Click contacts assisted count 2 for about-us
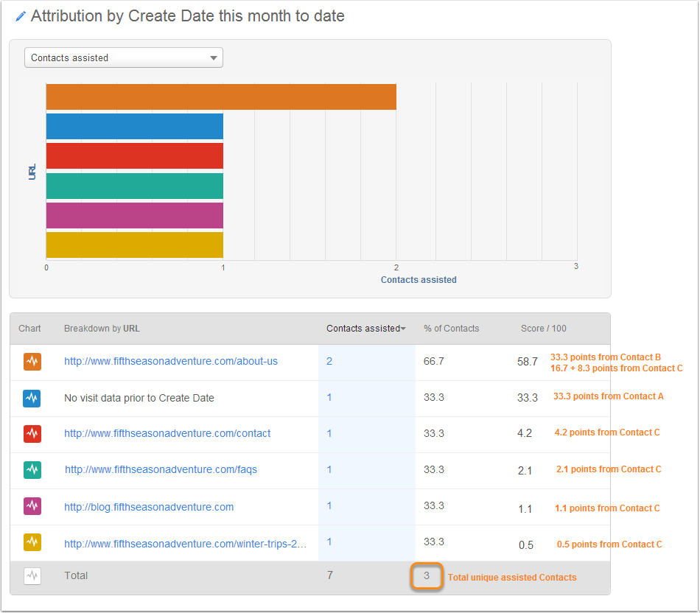The width and height of the screenshot is (700, 613). coord(329,361)
